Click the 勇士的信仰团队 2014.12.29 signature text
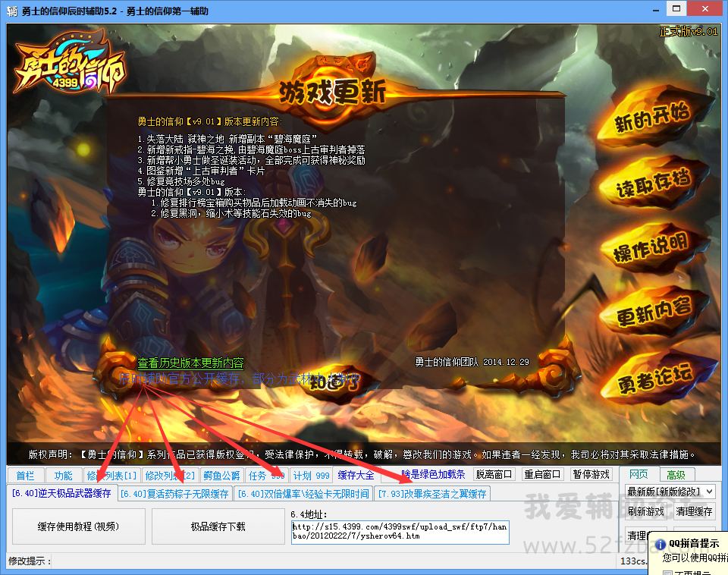Viewport: 728px width, 575px height. 472,362
